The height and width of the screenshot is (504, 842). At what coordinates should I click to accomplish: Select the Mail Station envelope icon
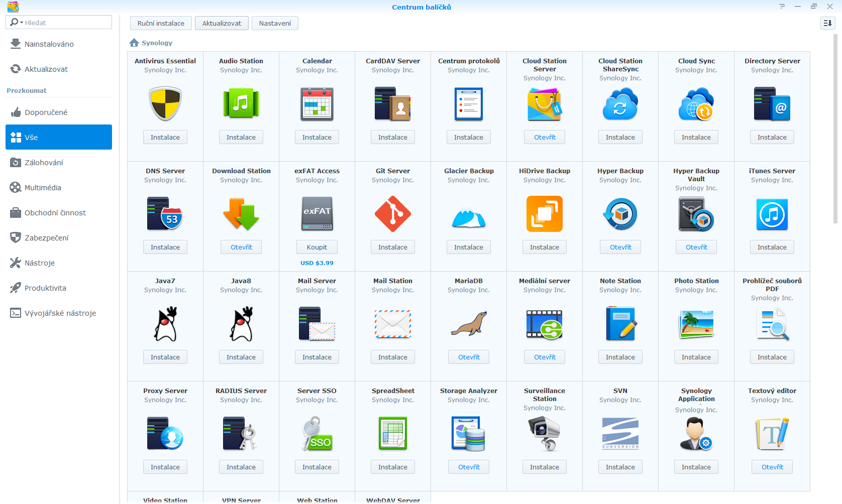coord(393,324)
